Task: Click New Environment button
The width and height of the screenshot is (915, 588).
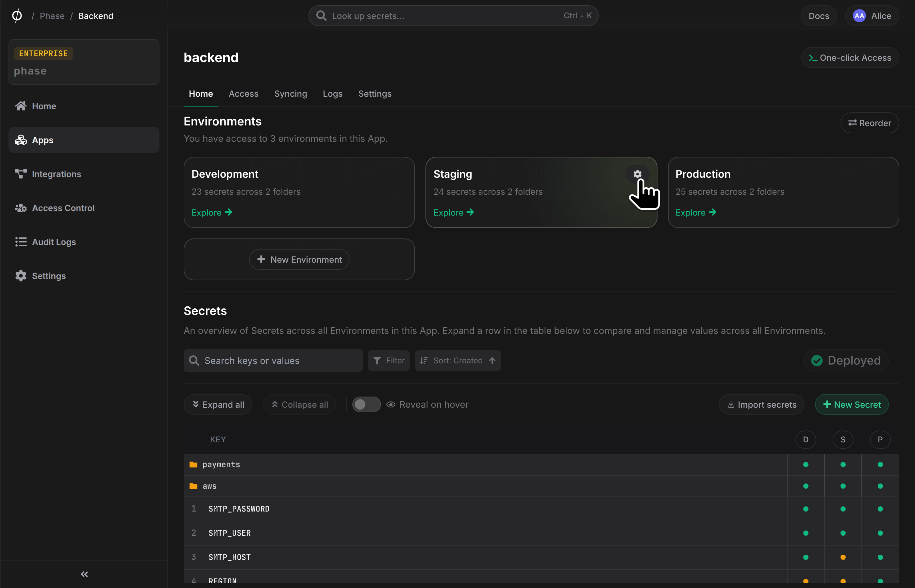Action: pyautogui.click(x=299, y=260)
